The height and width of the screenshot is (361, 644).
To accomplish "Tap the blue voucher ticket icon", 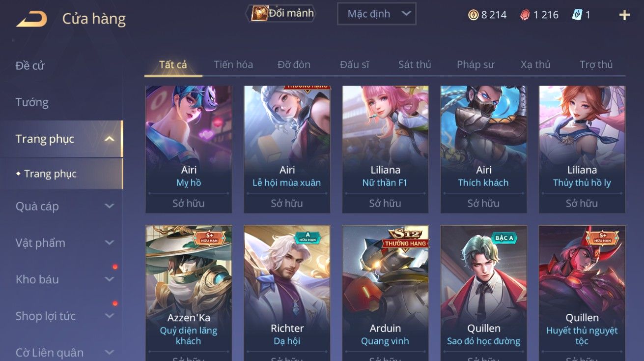I will [x=577, y=15].
